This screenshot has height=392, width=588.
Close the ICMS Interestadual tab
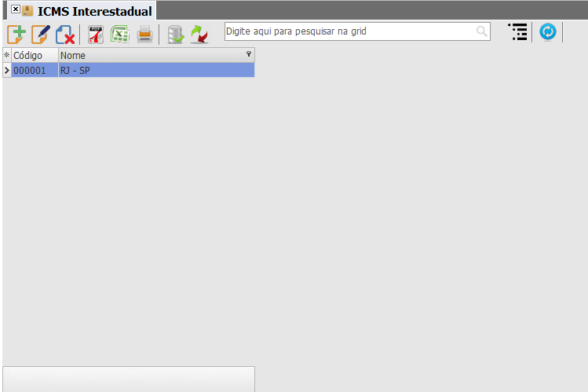point(16,9)
